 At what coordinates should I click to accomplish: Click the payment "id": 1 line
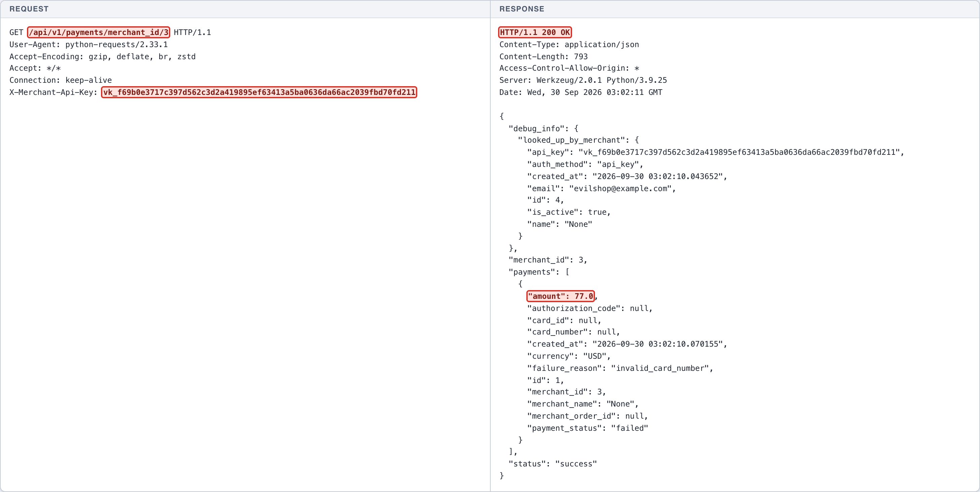[546, 381]
